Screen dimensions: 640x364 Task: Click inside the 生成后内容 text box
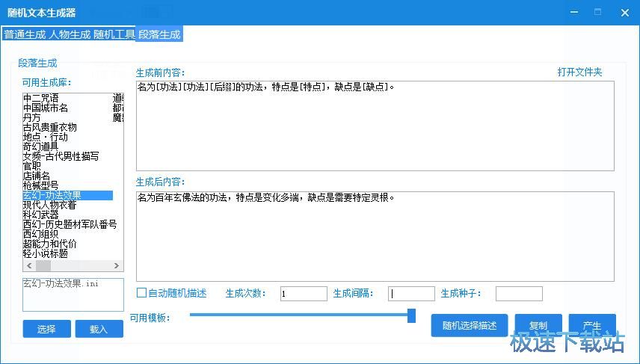[x=375, y=237]
